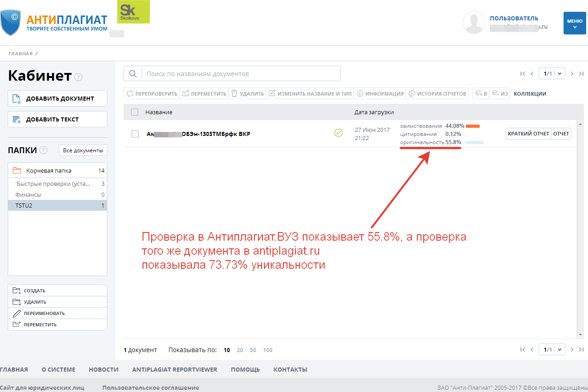The height and width of the screenshot is (392, 588).
Task: Open КРАТКИЙ ОТЧЕТ for the document
Action: pos(528,134)
